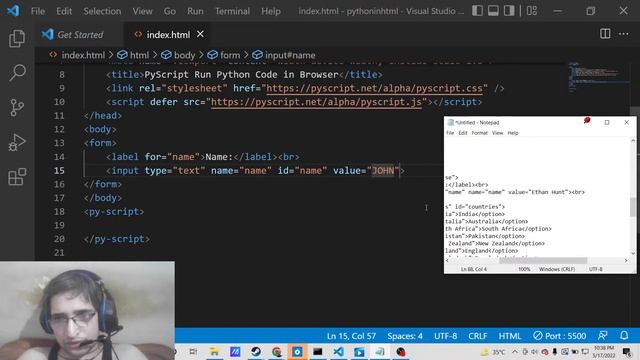Screen dimensions: 640x360
Task: Open the Notepad Help menu
Action: pos(513,133)
